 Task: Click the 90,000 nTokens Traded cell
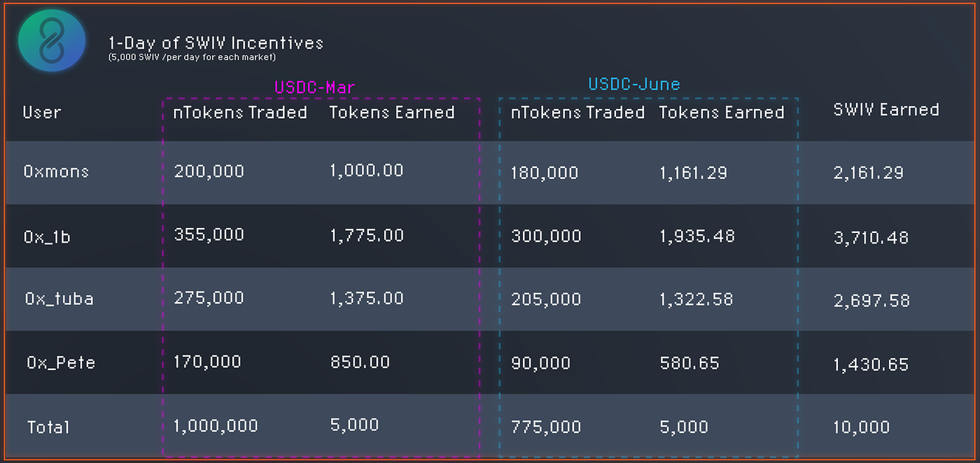pos(540,364)
